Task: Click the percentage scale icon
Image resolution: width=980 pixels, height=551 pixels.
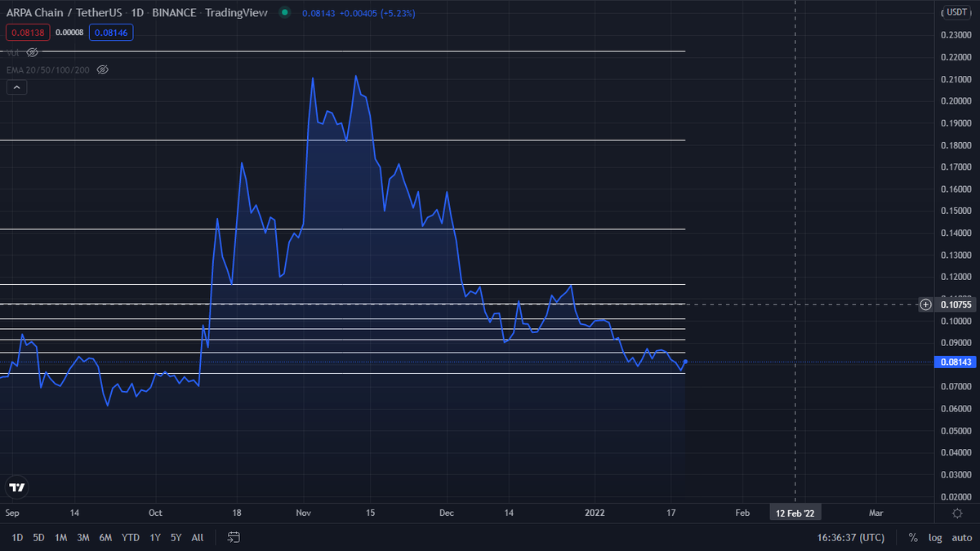Action: pyautogui.click(x=913, y=537)
